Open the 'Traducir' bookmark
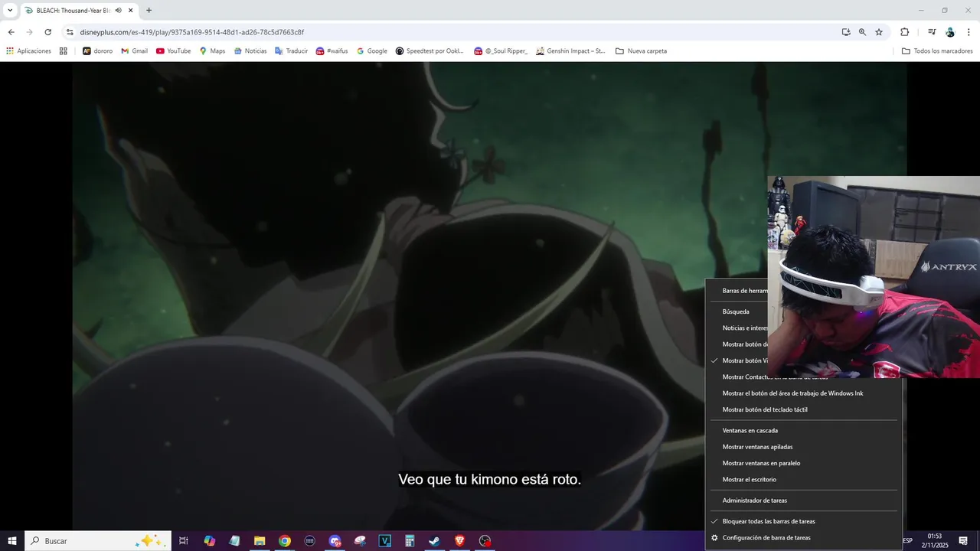This screenshot has height=551, width=980. (x=291, y=51)
